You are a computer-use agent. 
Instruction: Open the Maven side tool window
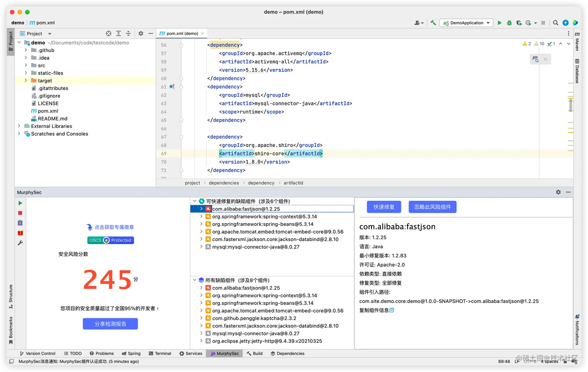(577, 42)
